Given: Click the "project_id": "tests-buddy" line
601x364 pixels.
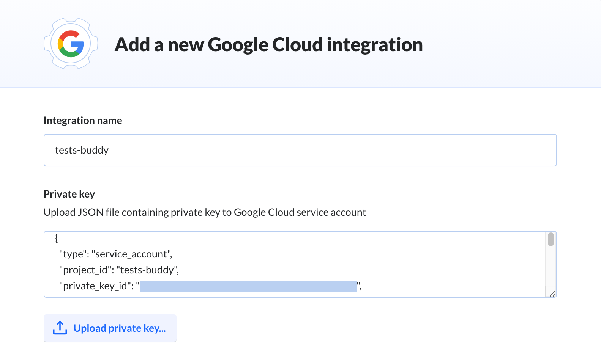Looking at the screenshot, I should click(119, 270).
